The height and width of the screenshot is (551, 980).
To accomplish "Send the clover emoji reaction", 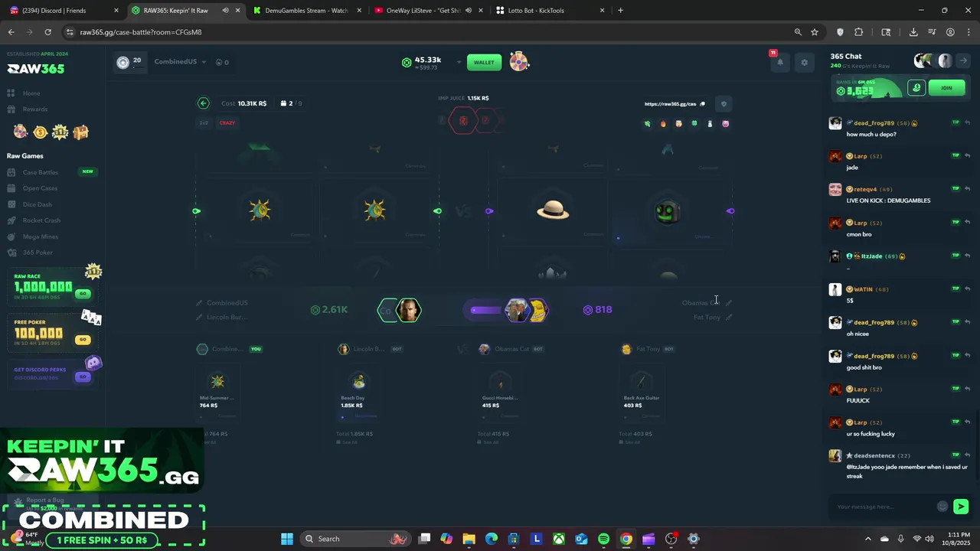I will pyautogui.click(x=694, y=123).
